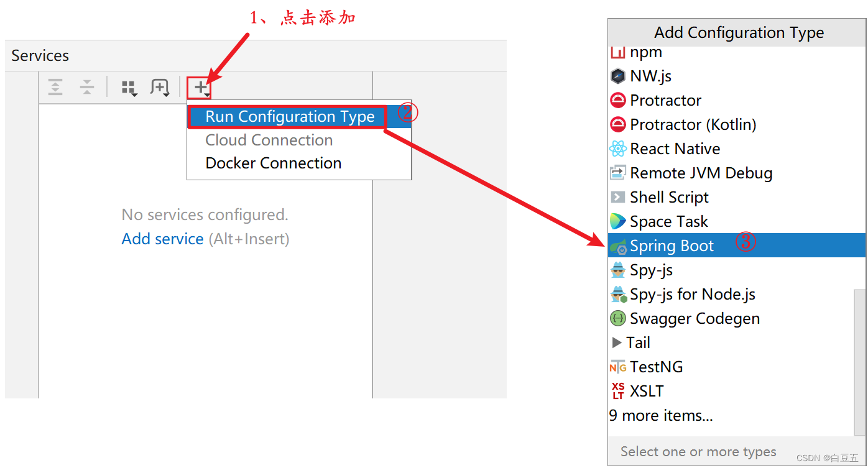Choose NW.js label
868x468 pixels.
tap(650, 76)
